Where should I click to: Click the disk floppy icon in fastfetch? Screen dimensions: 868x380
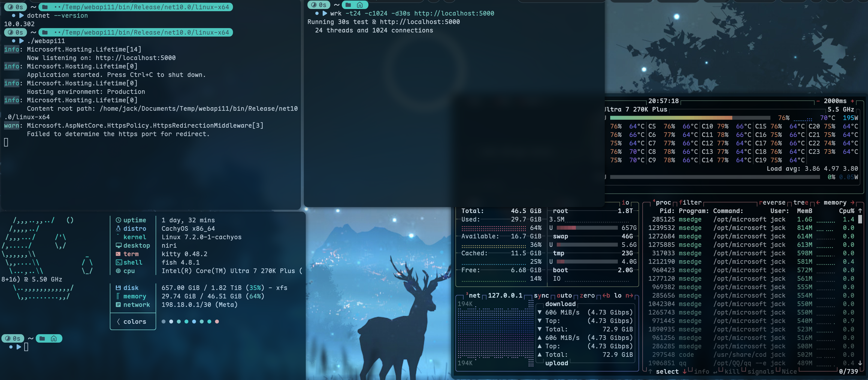point(118,288)
